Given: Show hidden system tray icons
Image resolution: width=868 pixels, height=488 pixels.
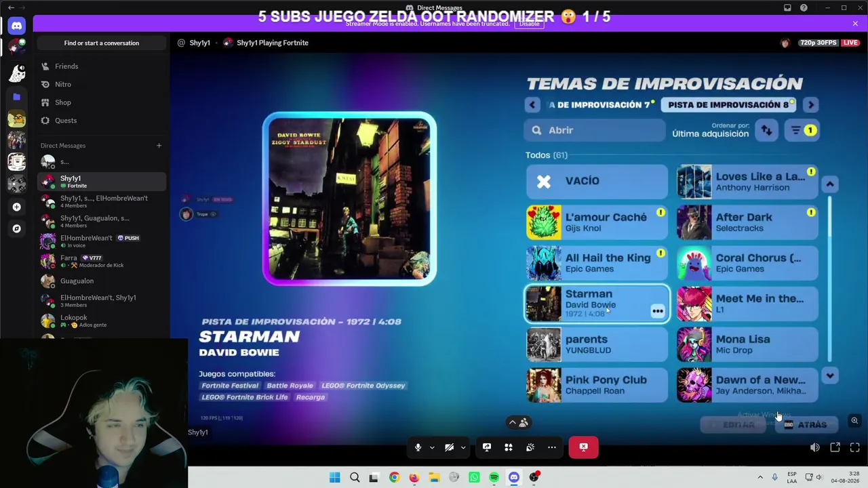Looking at the screenshot, I should click(760, 478).
